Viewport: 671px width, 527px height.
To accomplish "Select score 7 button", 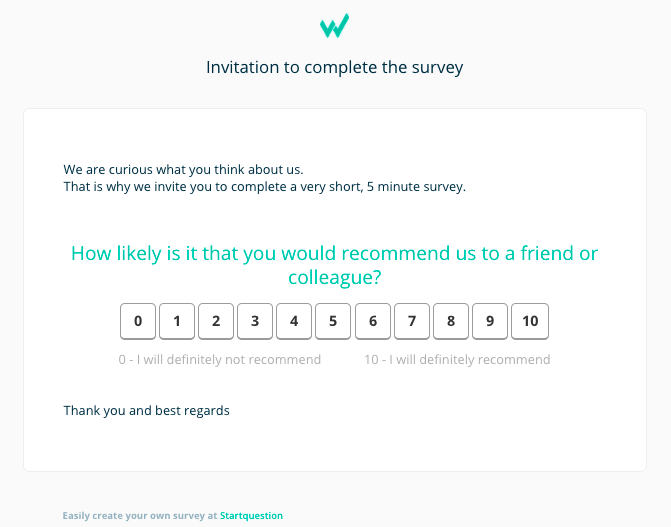I will tap(412, 321).
